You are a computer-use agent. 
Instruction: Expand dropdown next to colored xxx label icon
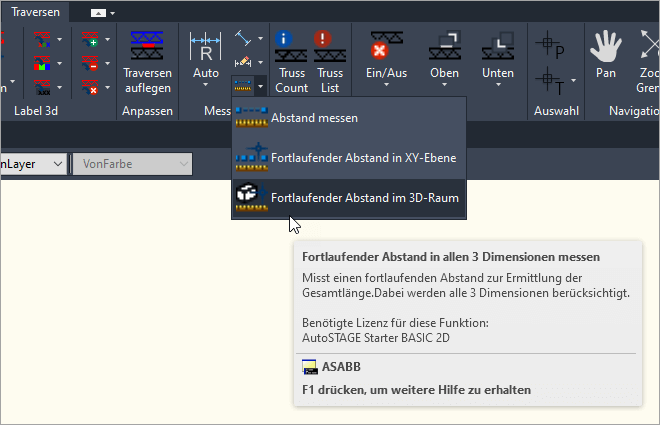click(59, 40)
